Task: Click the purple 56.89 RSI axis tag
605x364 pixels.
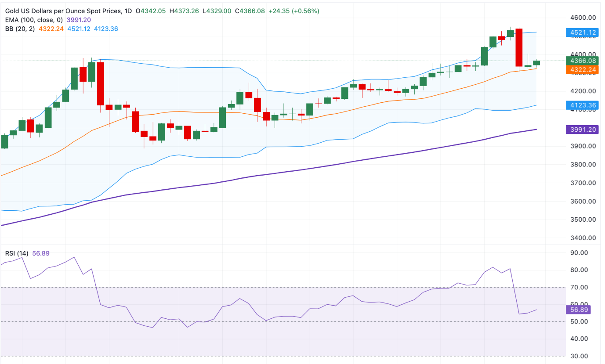Action: click(578, 310)
